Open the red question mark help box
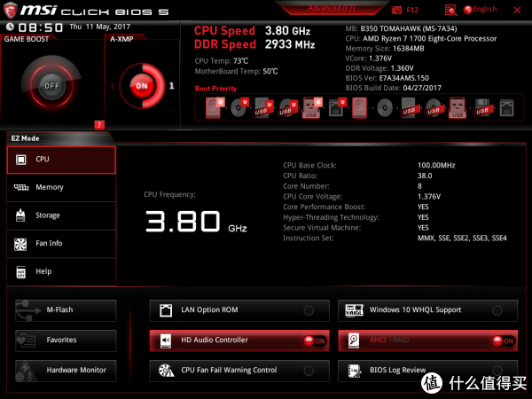The image size is (532, 399). (99, 125)
